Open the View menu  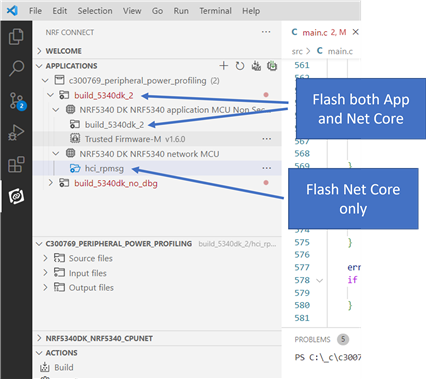[x=132, y=11]
